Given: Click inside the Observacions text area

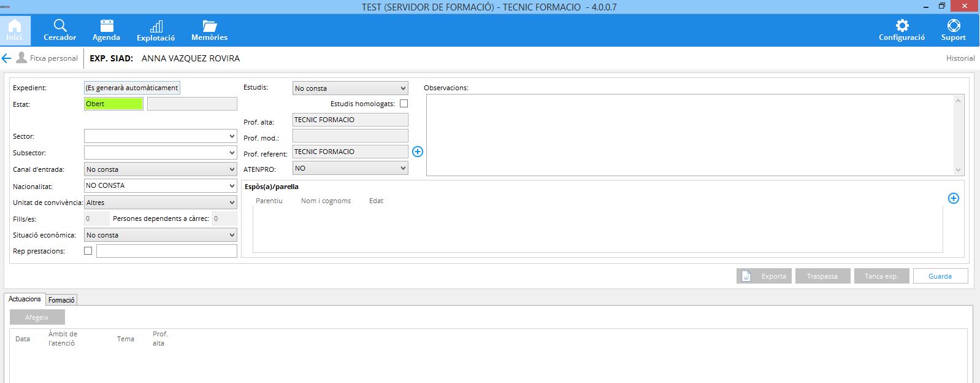Looking at the screenshot, I should click(x=690, y=135).
